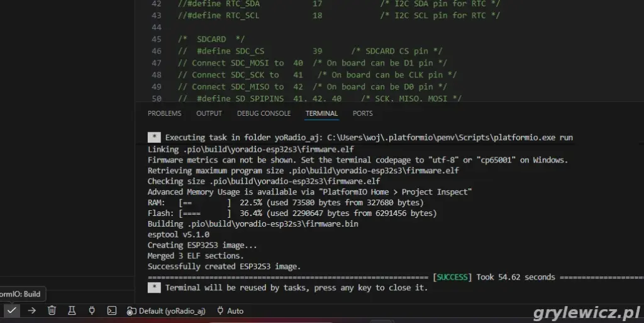
Task: Change the upload port set to Auto
Action: (x=230, y=311)
